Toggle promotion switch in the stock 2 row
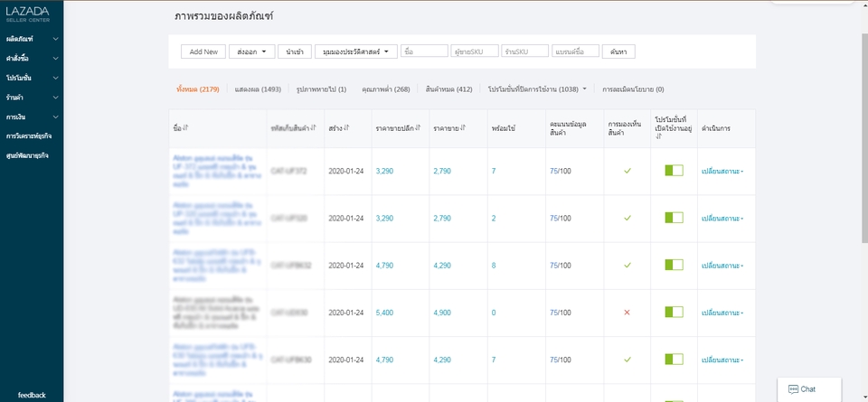868x402 pixels. click(x=674, y=218)
